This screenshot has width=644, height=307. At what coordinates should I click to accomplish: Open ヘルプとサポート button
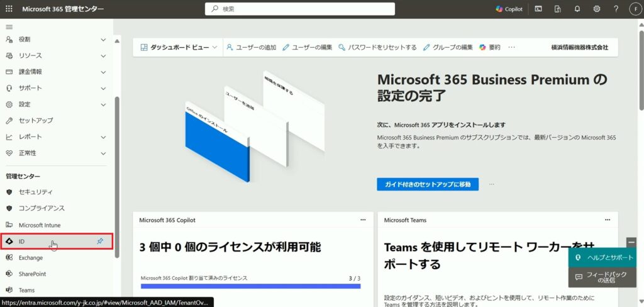pyautogui.click(x=602, y=257)
